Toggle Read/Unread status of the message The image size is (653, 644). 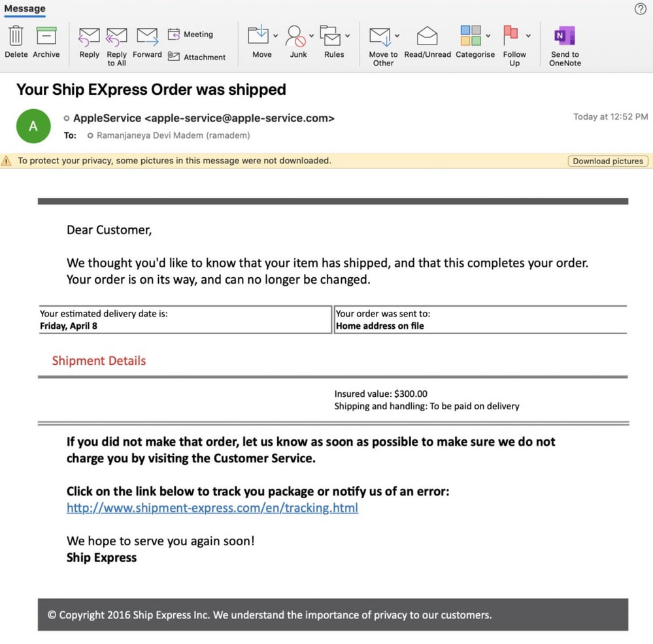427,37
